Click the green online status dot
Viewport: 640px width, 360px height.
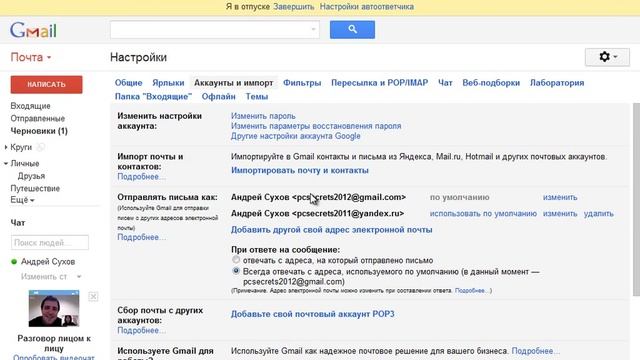14,262
